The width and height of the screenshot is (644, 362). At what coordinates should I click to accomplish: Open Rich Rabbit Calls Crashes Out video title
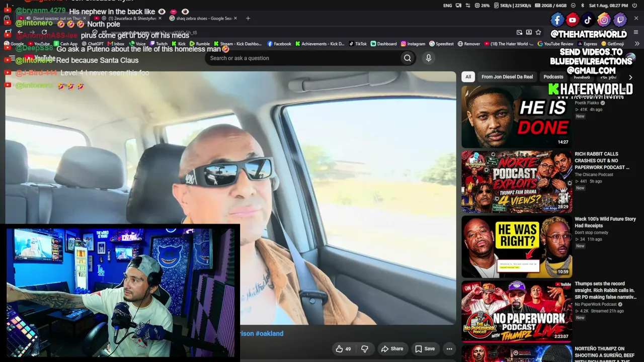point(602,161)
